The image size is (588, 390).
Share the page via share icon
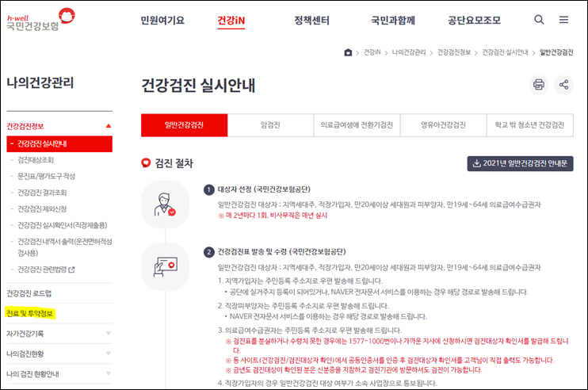[x=563, y=85]
